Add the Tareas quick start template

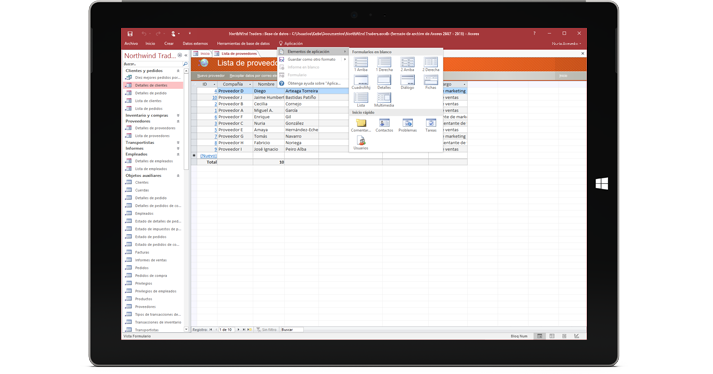pyautogui.click(x=431, y=125)
